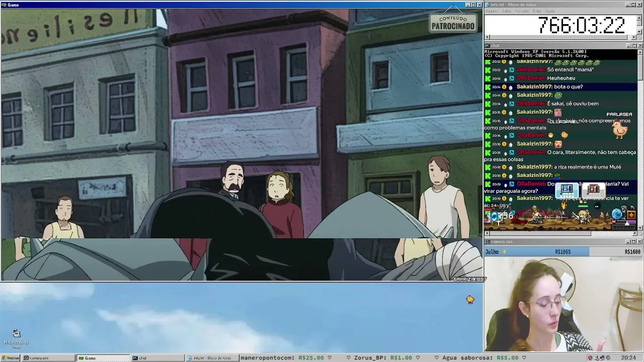644x362 pixels.
Task: Click the notepad horizontal scrollbar right arrow
Action: (x=634, y=37)
